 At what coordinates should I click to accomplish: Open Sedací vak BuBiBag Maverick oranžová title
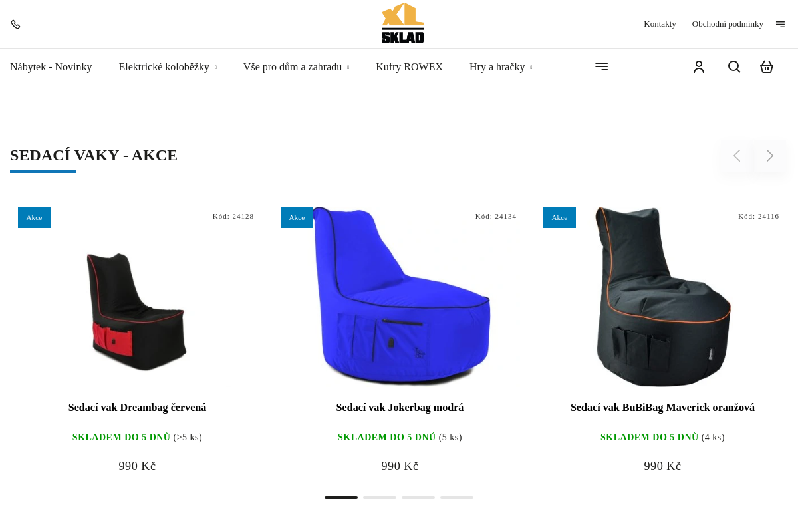pos(662,408)
